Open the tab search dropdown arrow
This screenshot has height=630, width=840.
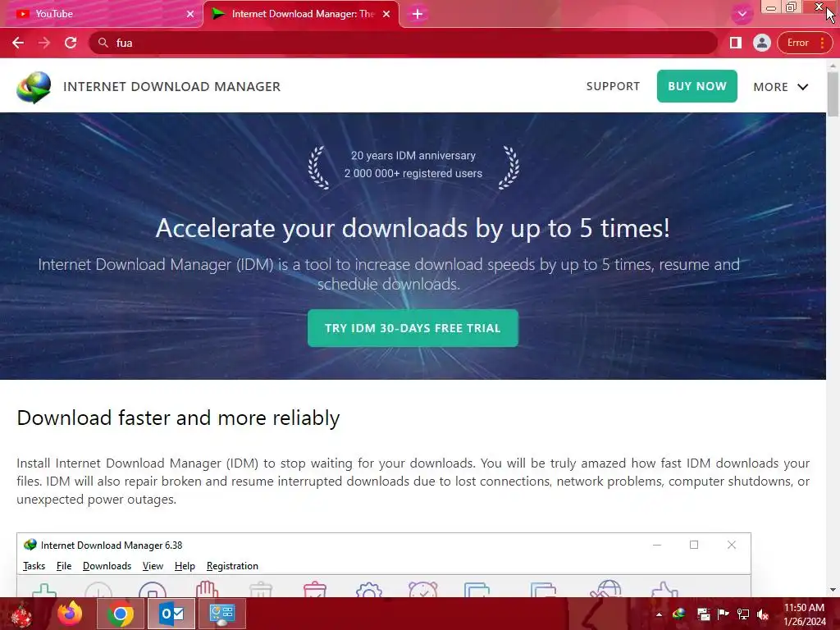click(742, 14)
